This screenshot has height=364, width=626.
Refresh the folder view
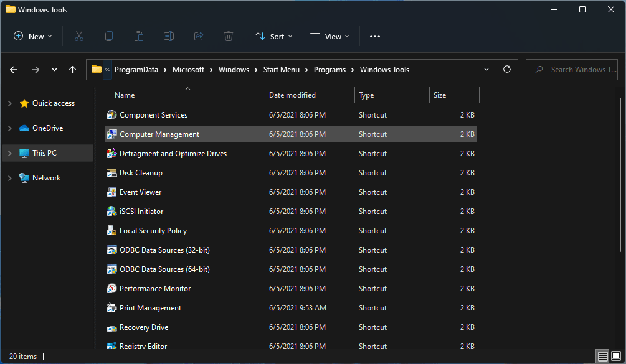pos(506,69)
